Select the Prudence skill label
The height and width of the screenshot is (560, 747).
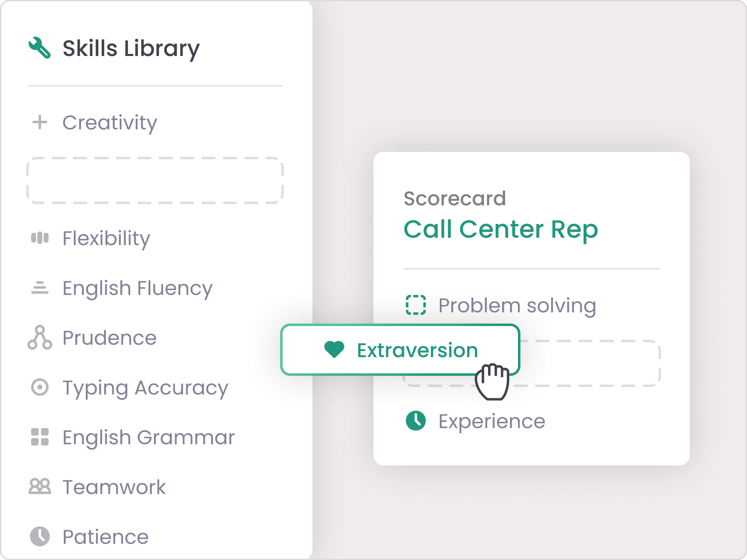coord(110,338)
